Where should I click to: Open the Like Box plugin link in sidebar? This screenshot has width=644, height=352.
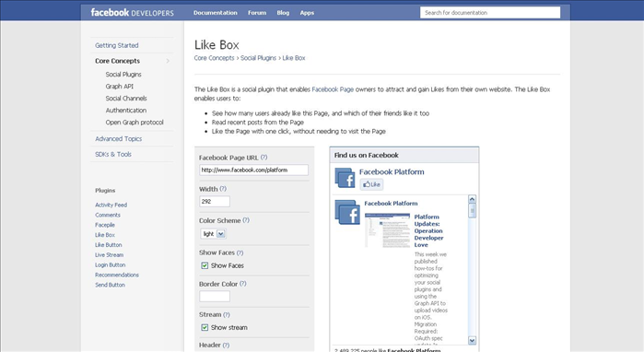[105, 235]
